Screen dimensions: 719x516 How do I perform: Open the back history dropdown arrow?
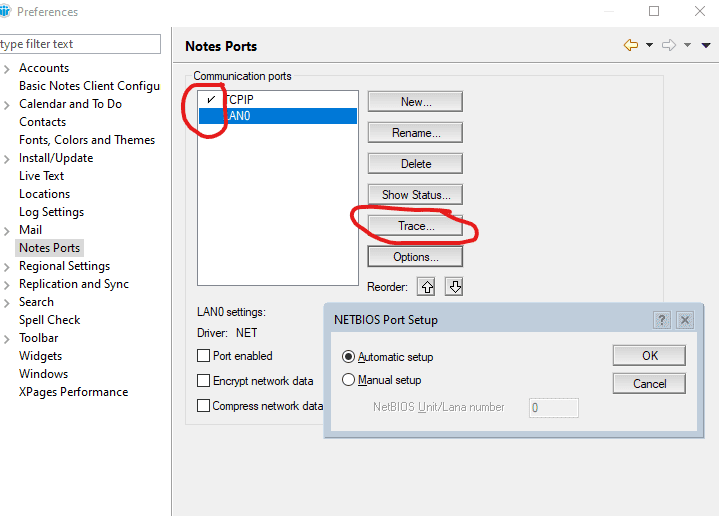[649, 46]
